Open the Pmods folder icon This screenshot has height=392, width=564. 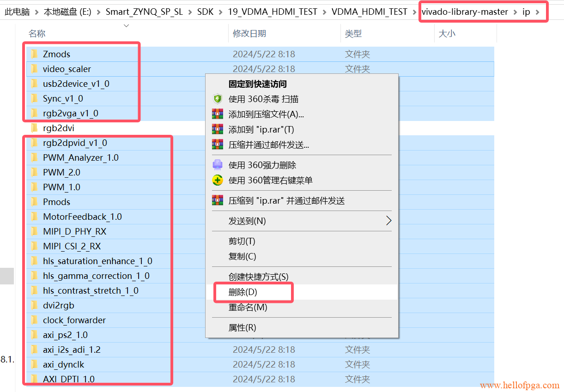[35, 202]
